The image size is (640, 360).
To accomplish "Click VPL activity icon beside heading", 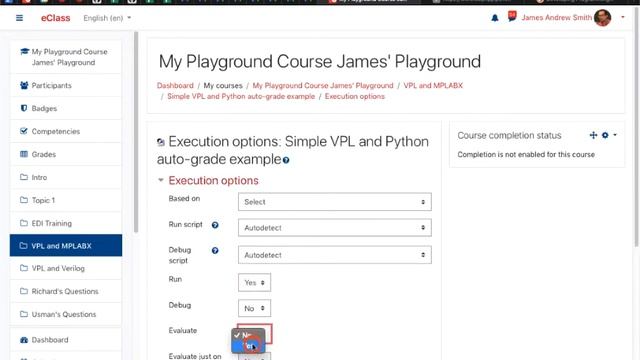I will coord(161,142).
